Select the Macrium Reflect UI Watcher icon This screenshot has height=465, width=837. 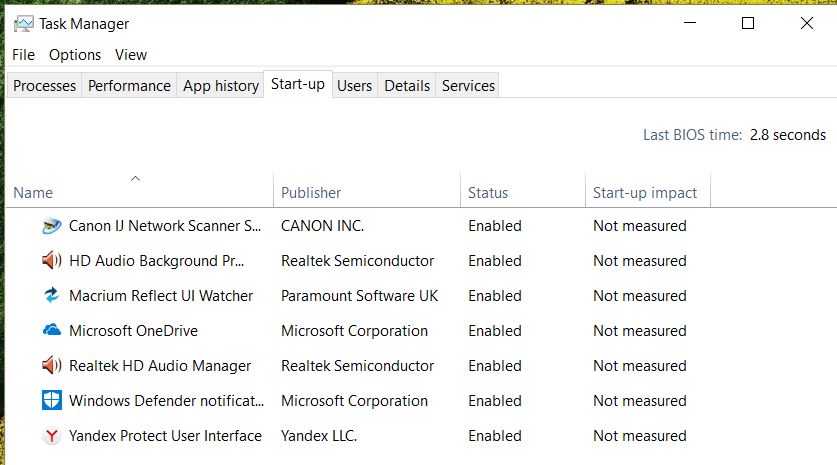point(51,295)
